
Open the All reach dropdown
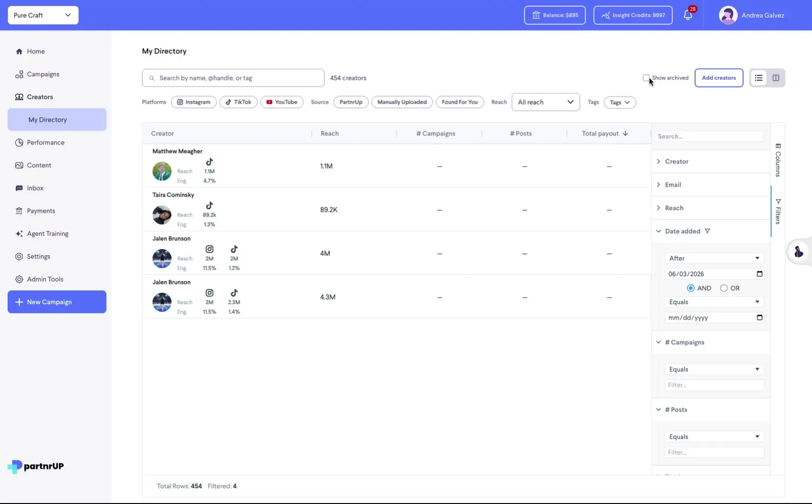point(546,102)
